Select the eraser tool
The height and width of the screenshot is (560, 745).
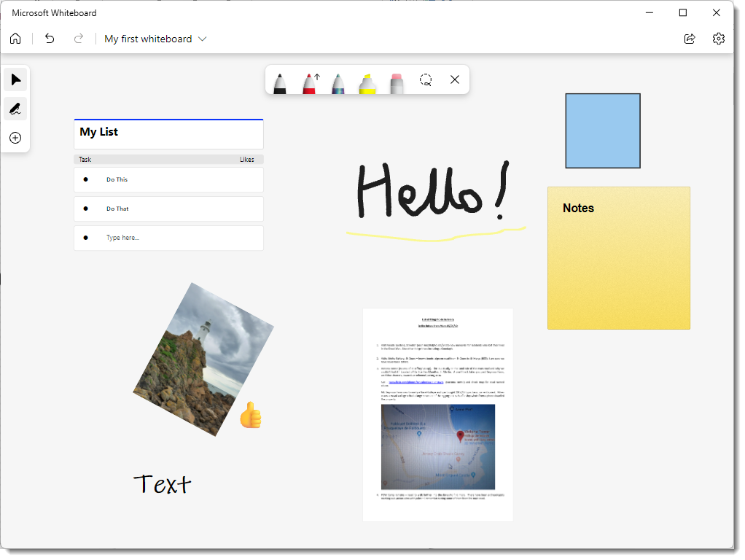pyautogui.click(x=396, y=83)
